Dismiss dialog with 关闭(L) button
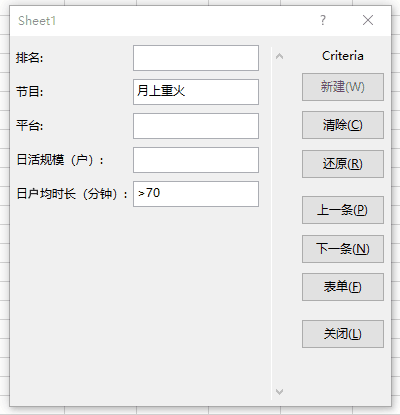 (x=343, y=334)
